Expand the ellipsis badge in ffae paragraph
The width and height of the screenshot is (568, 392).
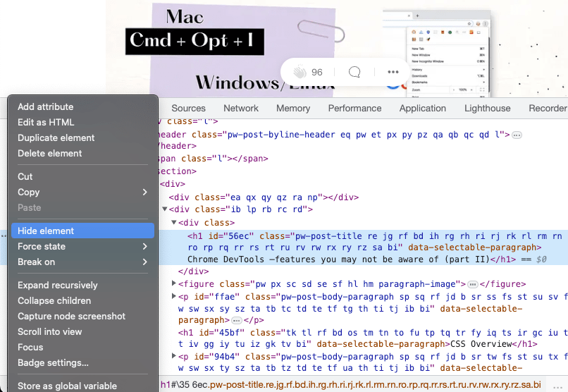pyautogui.click(x=236, y=320)
